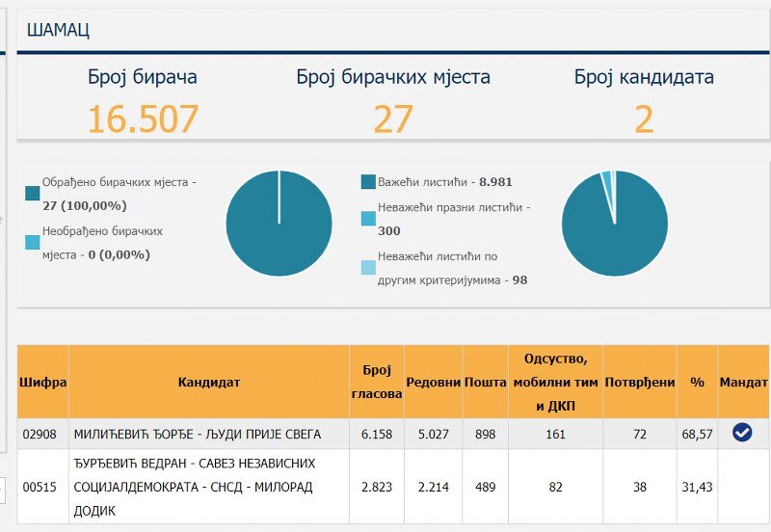Click the mandate checkmark icon for Милићевић
Viewport: 771px width, 532px height.
[x=742, y=434]
